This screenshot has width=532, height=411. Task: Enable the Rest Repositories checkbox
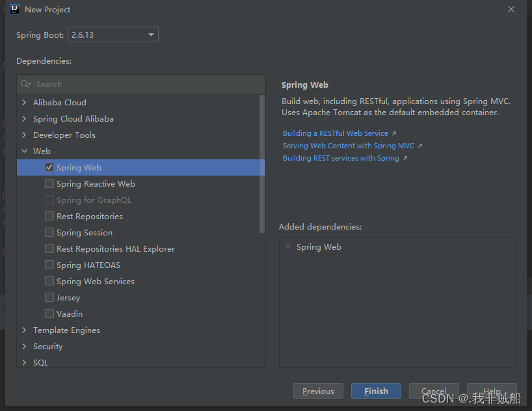pos(49,216)
